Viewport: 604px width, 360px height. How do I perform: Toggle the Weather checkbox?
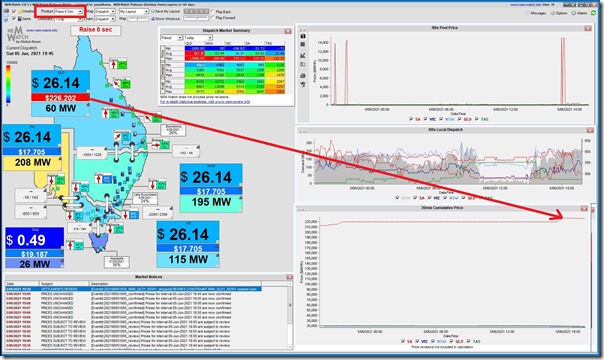click(x=14, y=12)
